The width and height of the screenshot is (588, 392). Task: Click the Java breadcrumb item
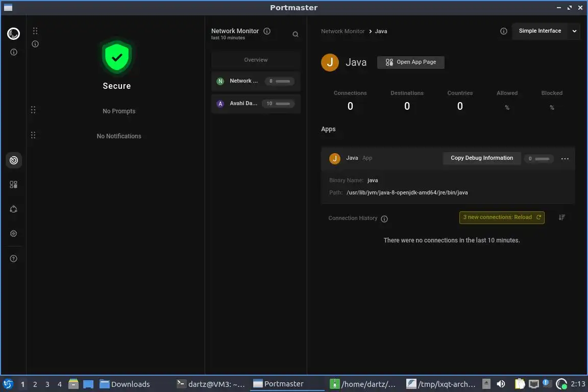pyautogui.click(x=381, y=32)
